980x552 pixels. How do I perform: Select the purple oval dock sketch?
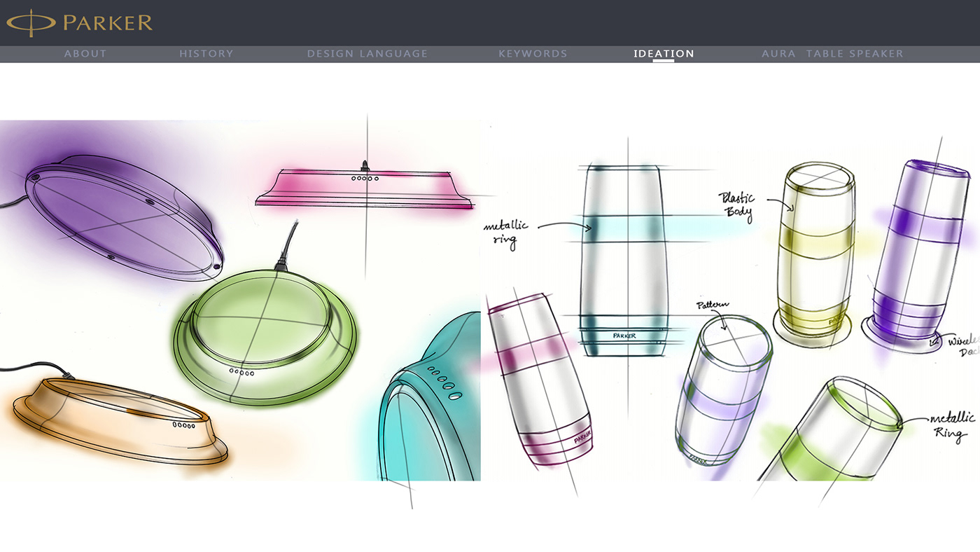[124, 217]
